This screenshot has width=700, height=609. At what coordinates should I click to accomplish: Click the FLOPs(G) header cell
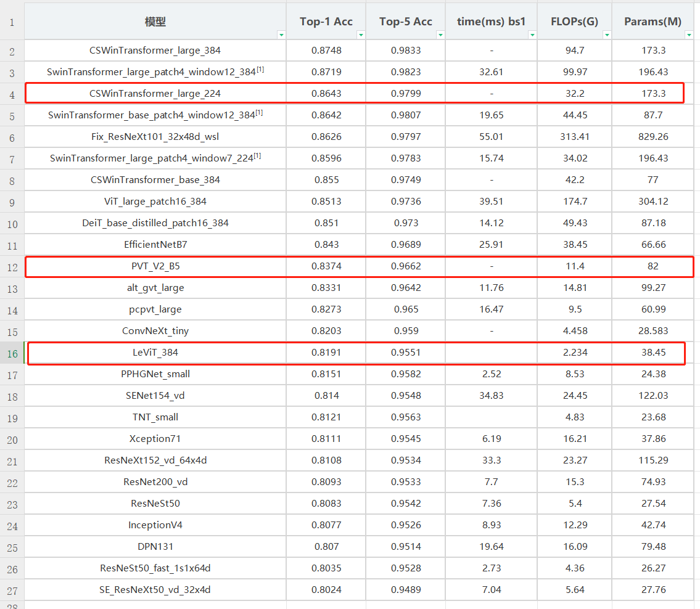(575, 22)
